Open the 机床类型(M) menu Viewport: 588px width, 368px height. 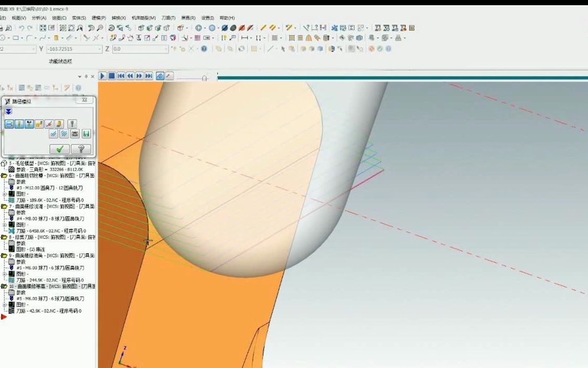click(144, 18)
